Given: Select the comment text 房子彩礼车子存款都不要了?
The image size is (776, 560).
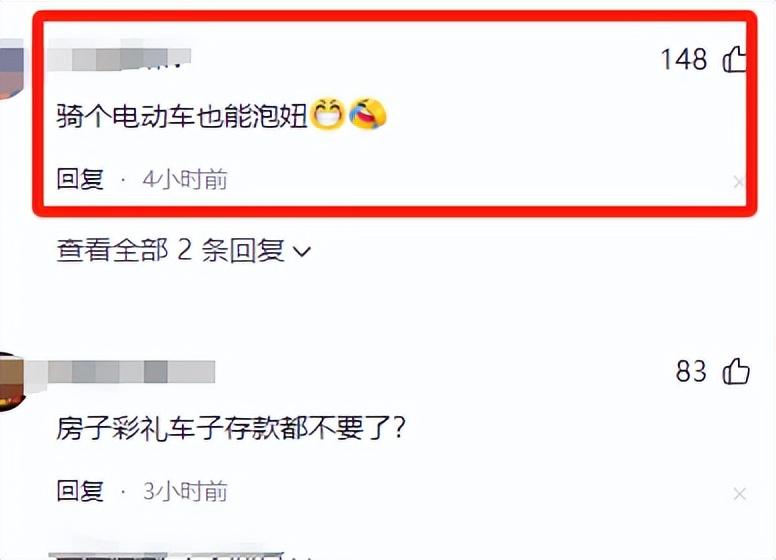Looking at the screenshot, I should click(231, 428).
